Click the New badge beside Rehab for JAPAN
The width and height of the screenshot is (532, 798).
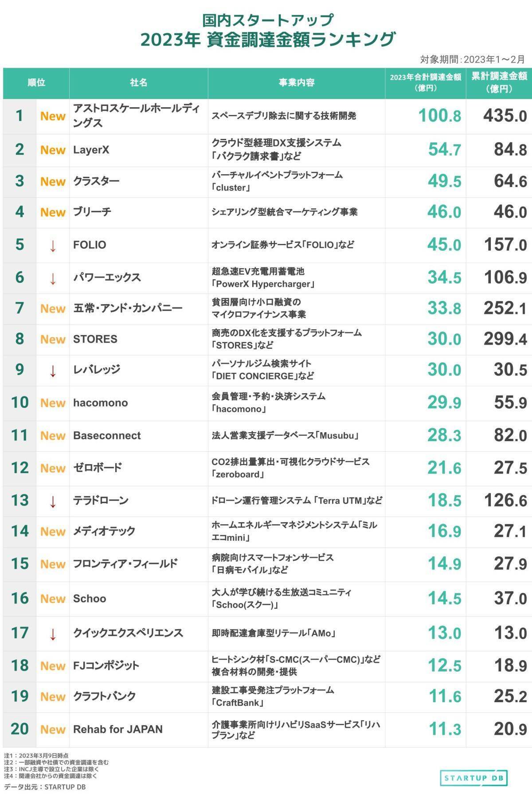(x=53, y=729)
